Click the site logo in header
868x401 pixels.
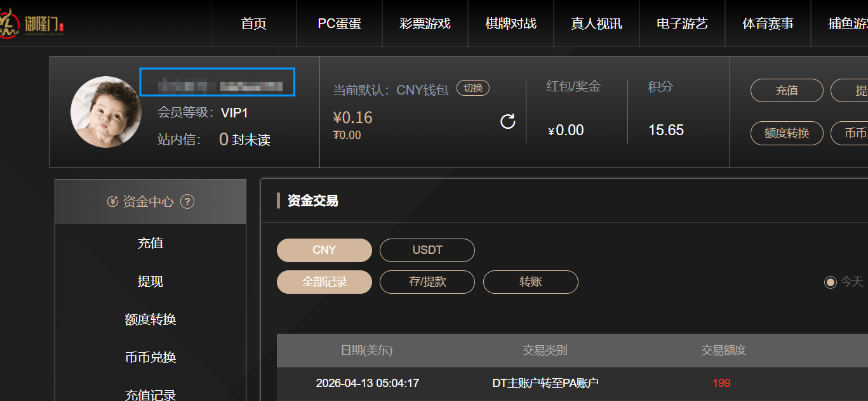(32, 24)
